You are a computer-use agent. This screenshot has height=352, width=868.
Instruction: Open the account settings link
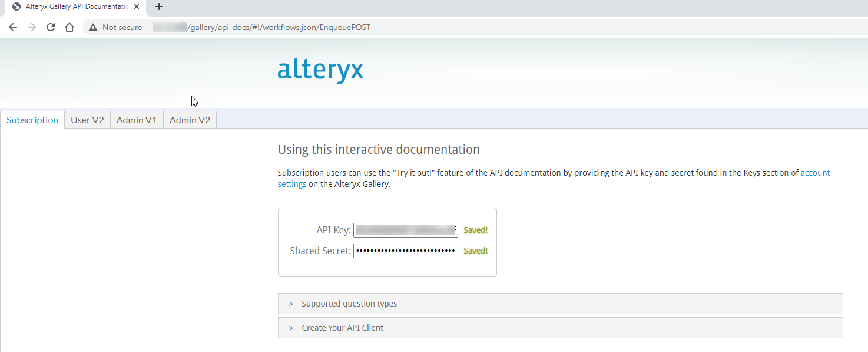[x=815, y=173]
